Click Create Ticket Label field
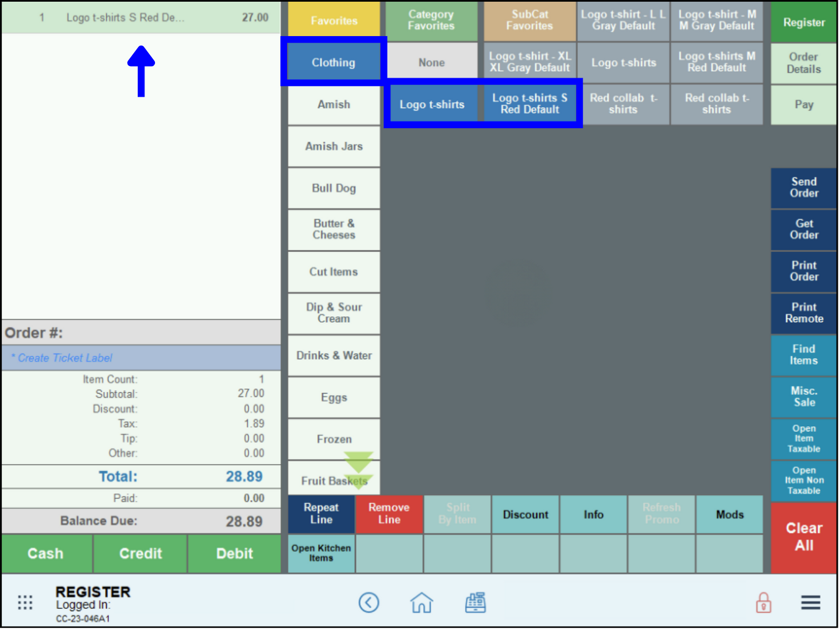This screenshot has height=630, width=840. [141, 358]
